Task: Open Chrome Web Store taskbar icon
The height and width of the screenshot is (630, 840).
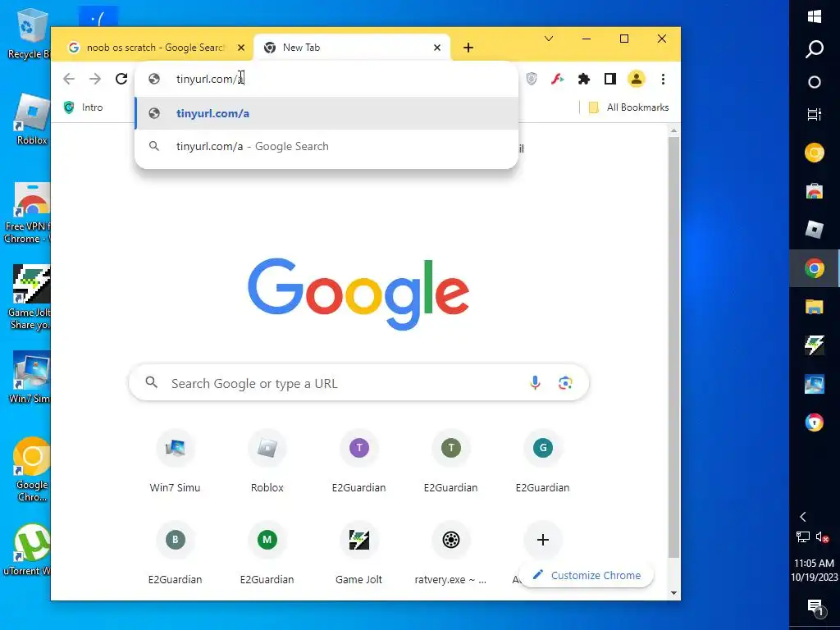Action: [x=815, y=191]
